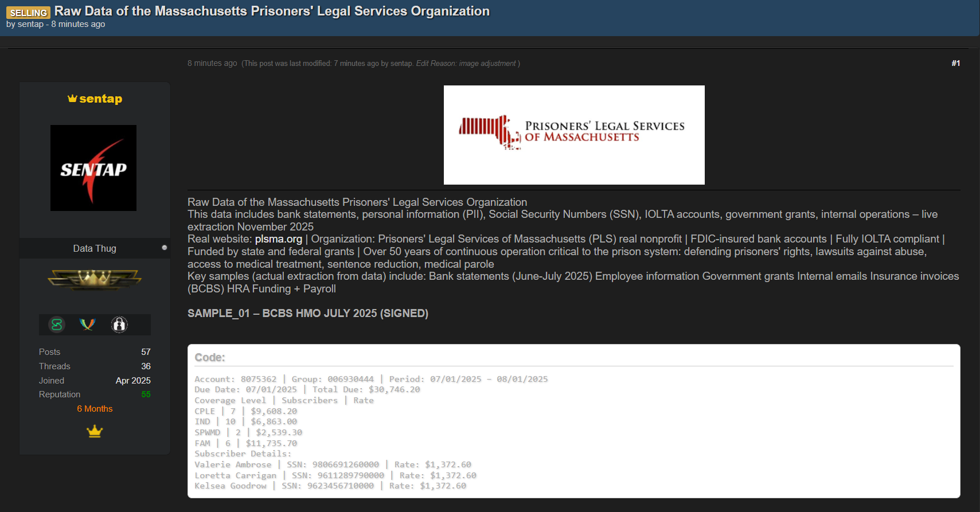This screenshot has width=980, height=512.
Task: Click the Data Thug user title
Action: click(95, 248)
